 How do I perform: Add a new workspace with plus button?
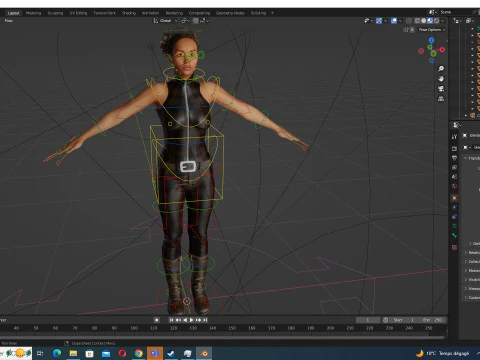(x=272, y=13)
